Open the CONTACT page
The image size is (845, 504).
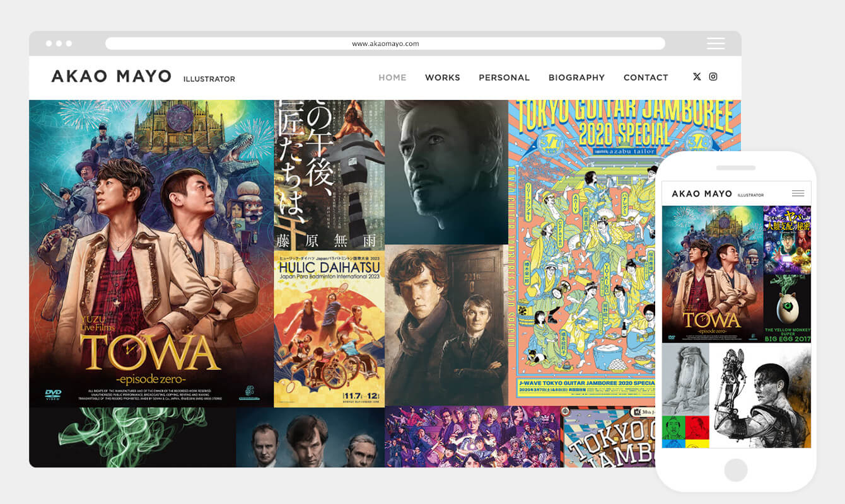point(646,77)
